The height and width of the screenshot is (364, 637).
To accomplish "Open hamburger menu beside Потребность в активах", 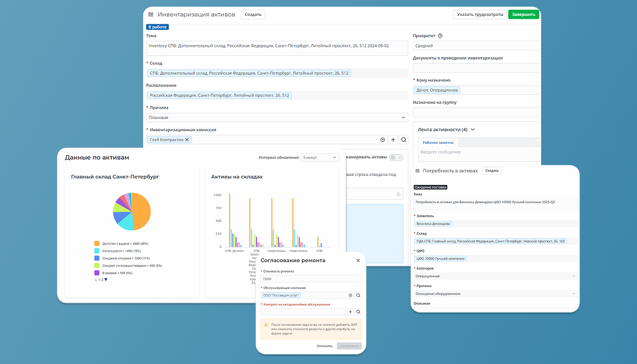I will (417, 171).
